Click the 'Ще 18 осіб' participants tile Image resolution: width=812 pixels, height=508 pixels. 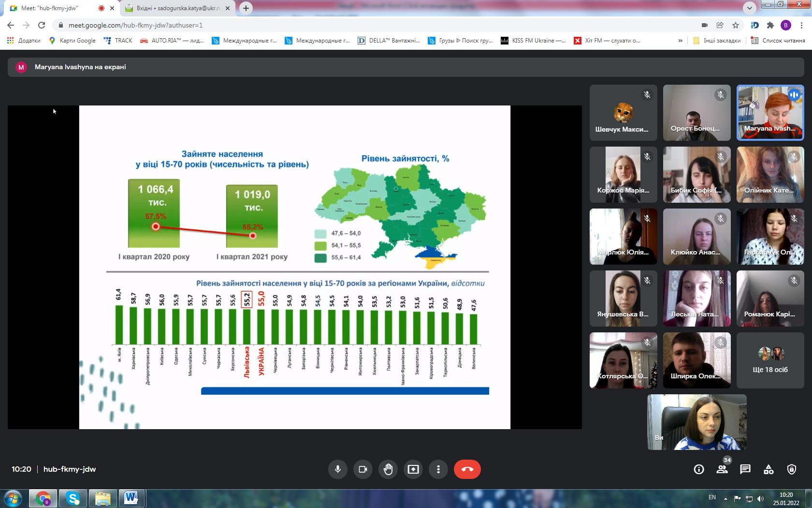click(x=770, y=360)
